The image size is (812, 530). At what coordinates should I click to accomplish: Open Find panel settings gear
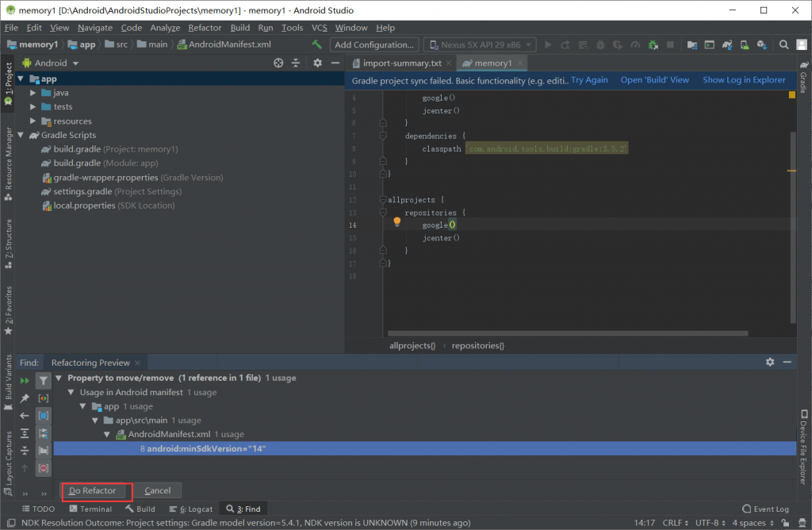pos(770,362)
